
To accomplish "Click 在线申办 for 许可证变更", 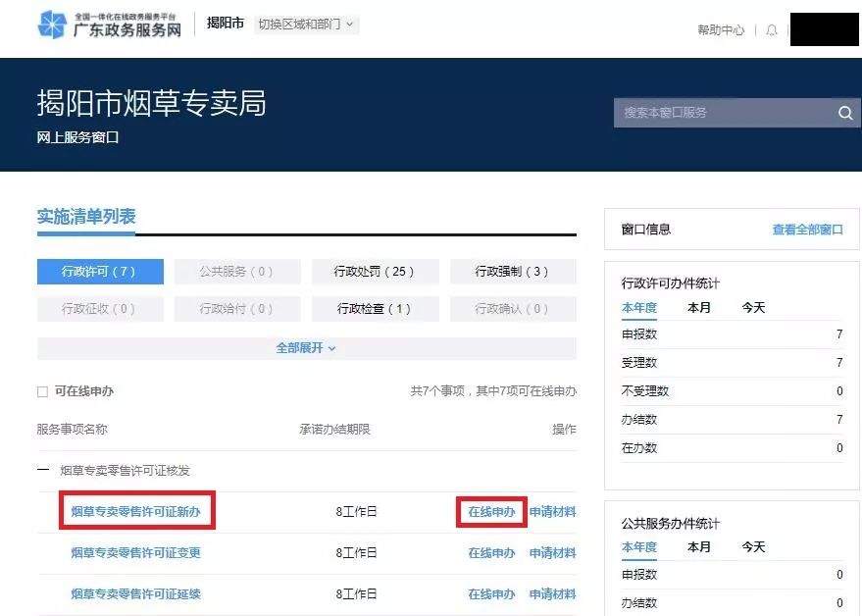I will tap(491, 553).
